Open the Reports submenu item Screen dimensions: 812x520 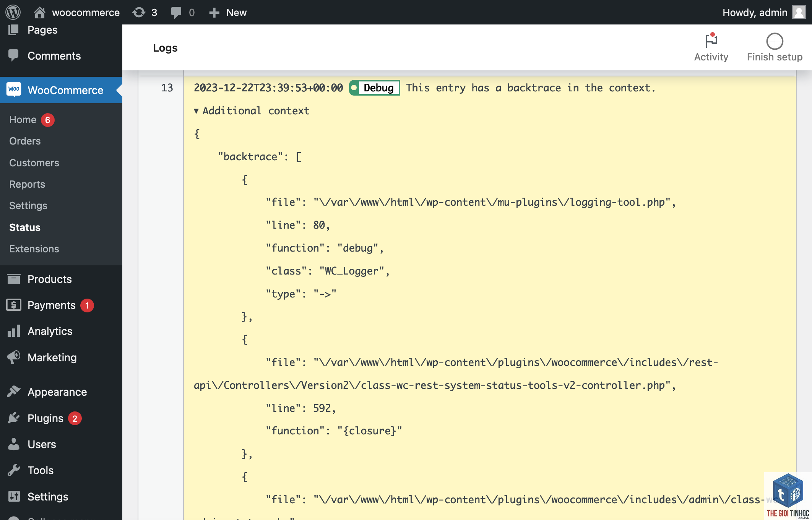[x=27, y=184]
